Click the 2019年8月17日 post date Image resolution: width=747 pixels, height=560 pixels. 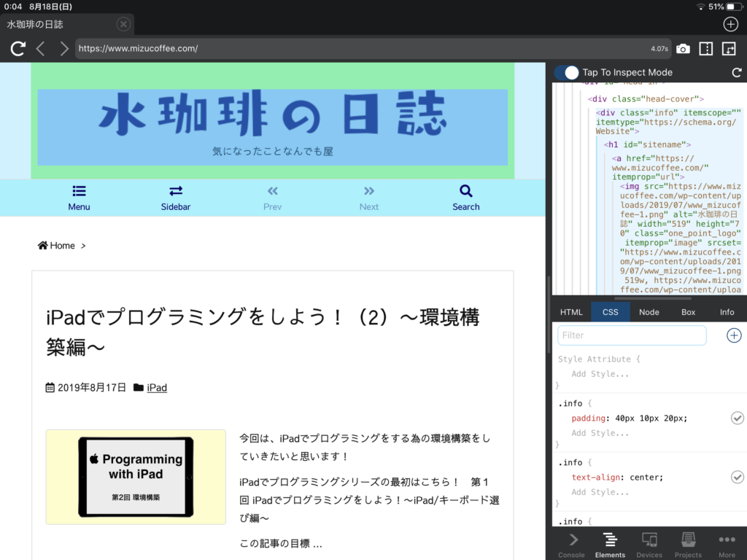pyautogui.click(x=91, y=388)
